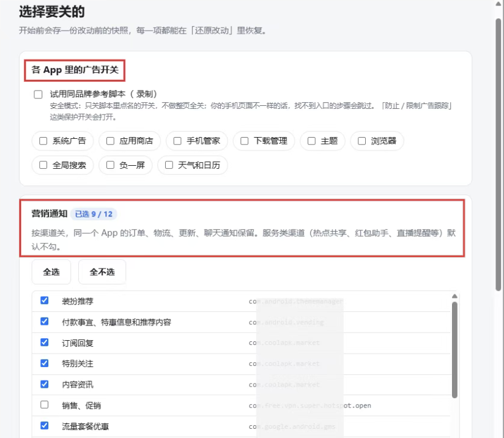
Task: Enable the 系统广告 checkbox
Action: click(x=43, y=141)
